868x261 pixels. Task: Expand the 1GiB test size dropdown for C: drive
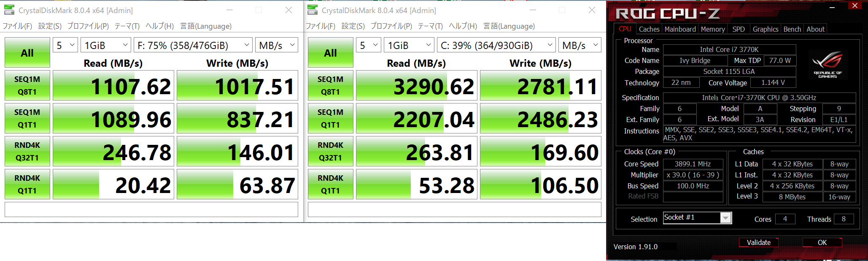(410, 45)
